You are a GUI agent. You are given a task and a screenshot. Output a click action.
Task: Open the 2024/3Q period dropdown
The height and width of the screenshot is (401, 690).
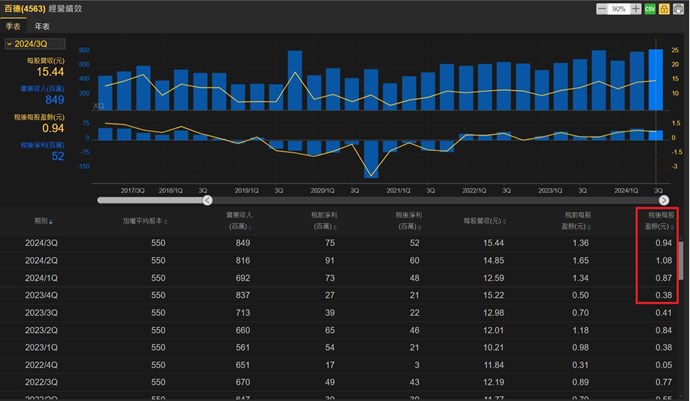[35, 44]
